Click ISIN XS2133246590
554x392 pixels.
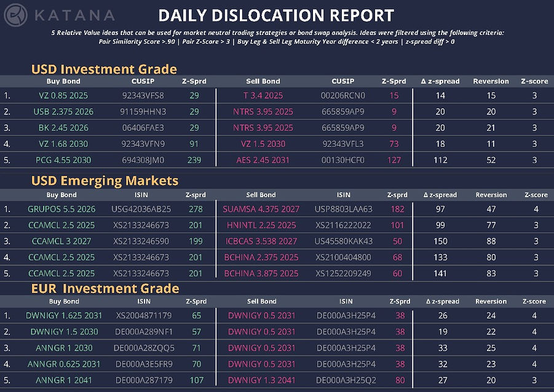[x=141, y=241]
